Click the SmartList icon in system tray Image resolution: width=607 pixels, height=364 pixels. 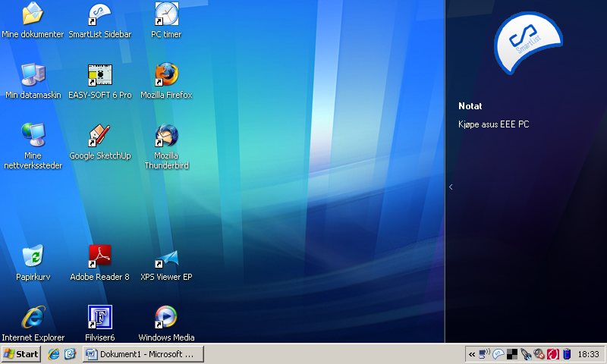[498, 354]
